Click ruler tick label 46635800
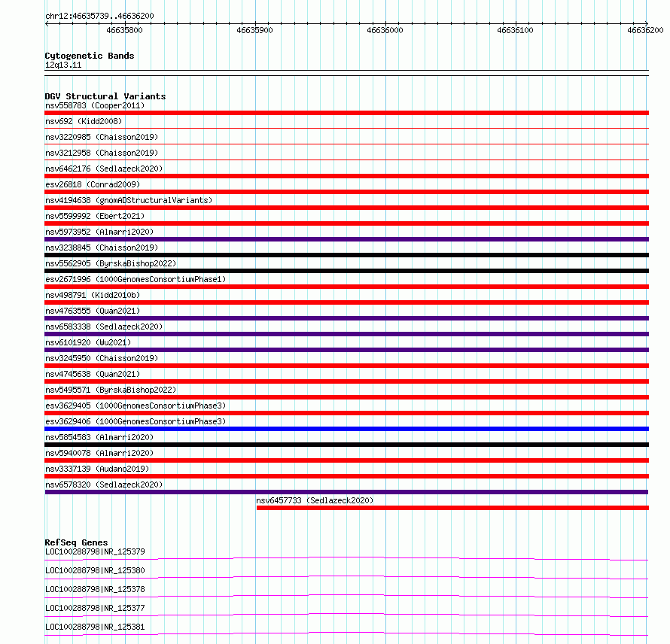670x644 pixels. pos(124,30)
